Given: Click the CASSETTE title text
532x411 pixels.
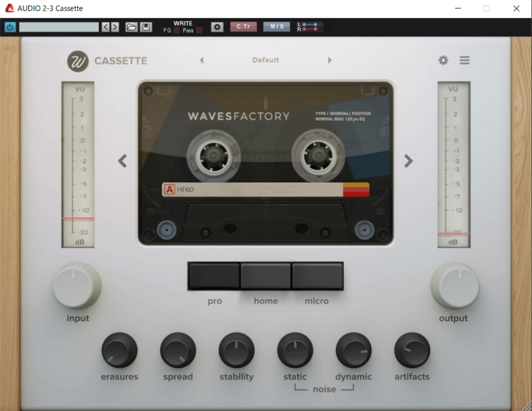Looking at the screenshot, I should tap(121, 61).
